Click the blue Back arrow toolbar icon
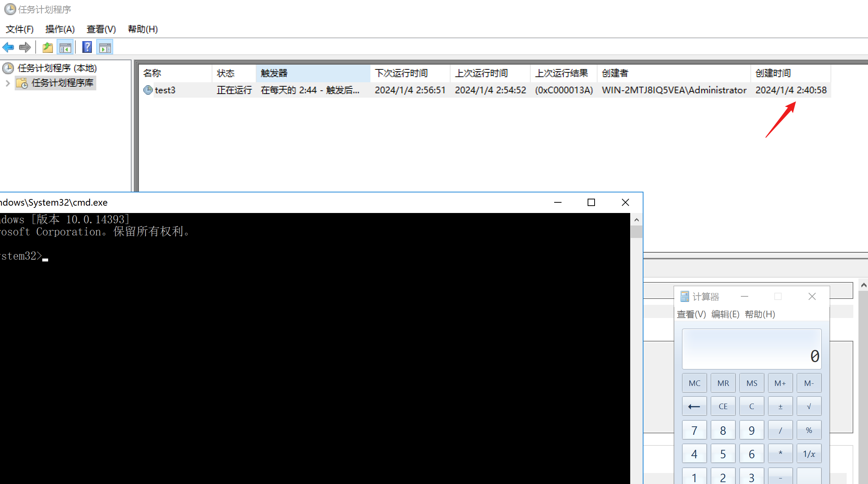The width and height of the screenshot is (868, 484). pyautogui.click(x=8, y=47)
